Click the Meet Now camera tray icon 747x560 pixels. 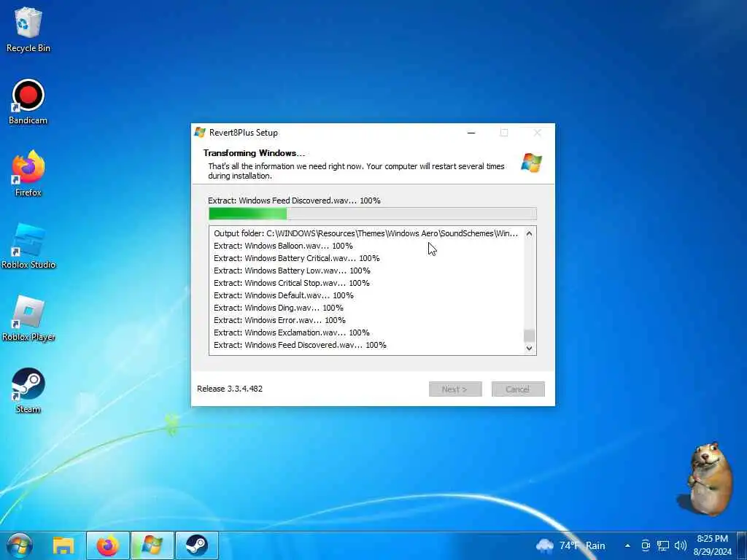(x=646, y=545)
